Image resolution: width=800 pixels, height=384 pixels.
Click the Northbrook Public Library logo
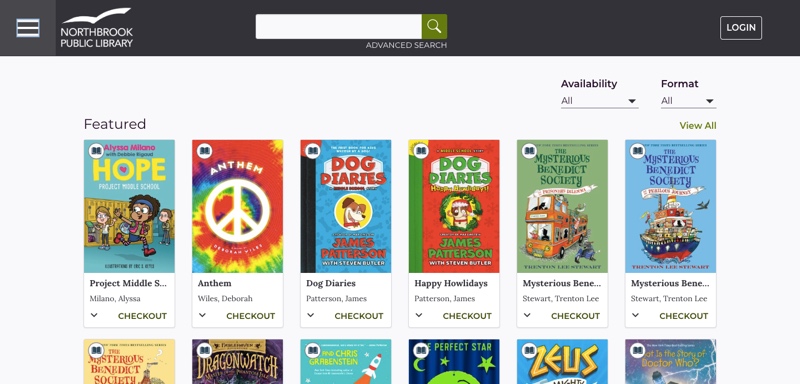point(96,28)
